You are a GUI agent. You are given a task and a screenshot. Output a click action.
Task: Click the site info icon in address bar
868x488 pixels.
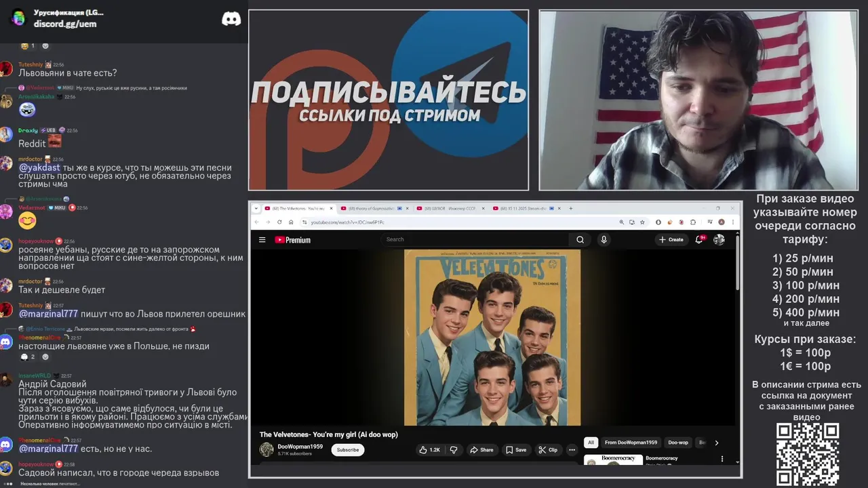click(304, 222)
